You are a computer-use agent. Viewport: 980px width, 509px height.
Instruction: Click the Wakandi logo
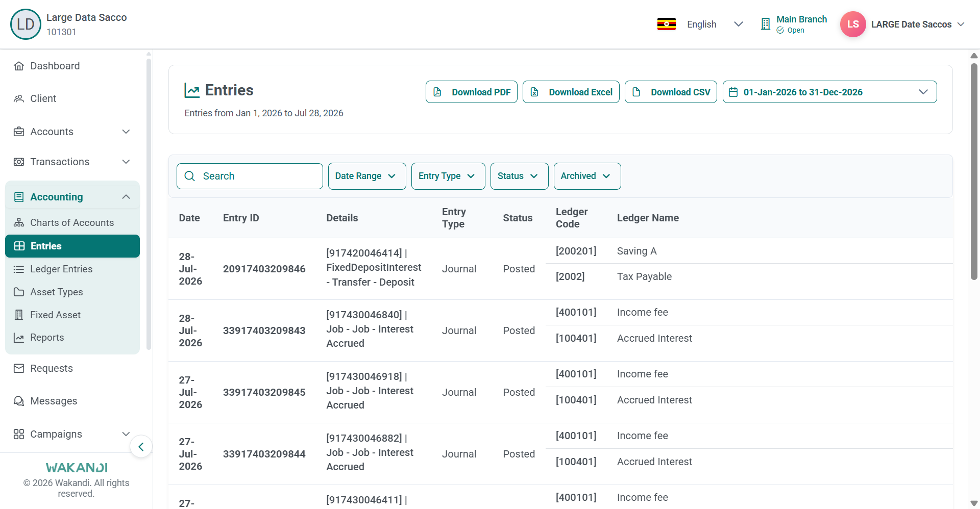pyautogui.click(x=77, y=468)
